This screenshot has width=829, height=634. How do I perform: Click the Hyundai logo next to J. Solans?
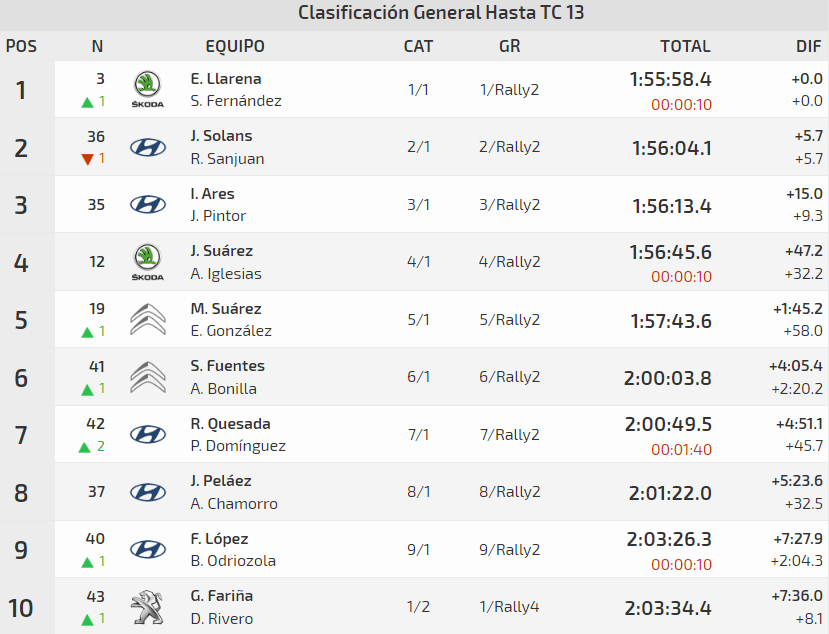[x=148, y=148]
